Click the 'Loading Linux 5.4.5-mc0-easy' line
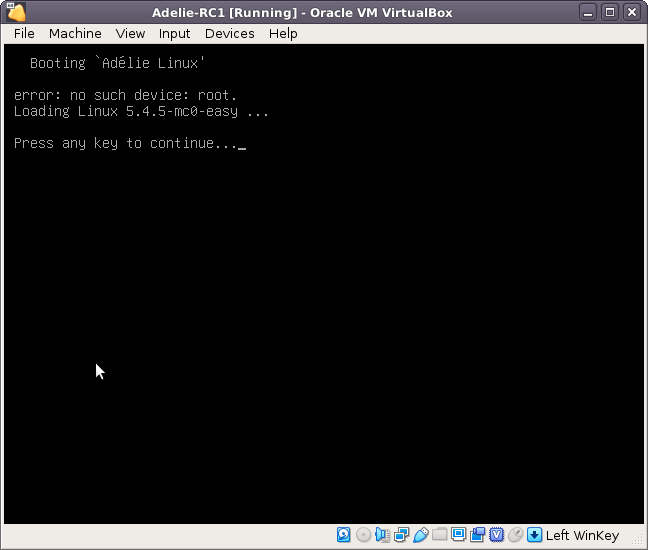 pos(141,112)
